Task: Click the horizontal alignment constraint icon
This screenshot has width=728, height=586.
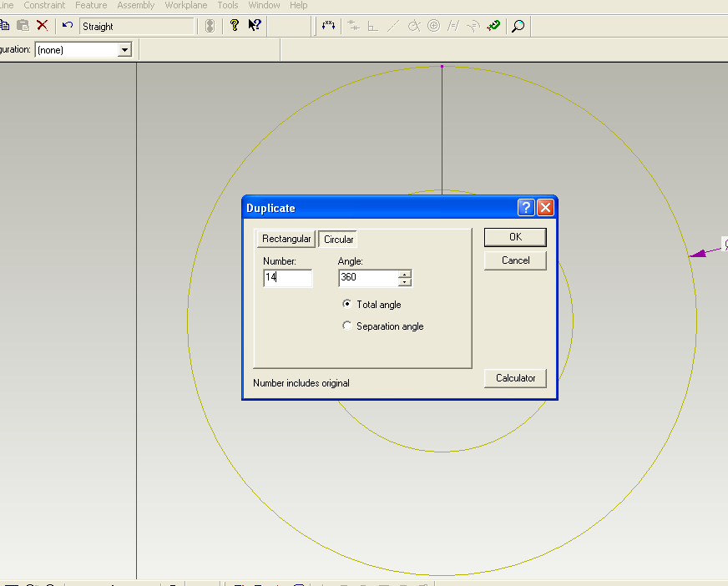Action: 354,26
